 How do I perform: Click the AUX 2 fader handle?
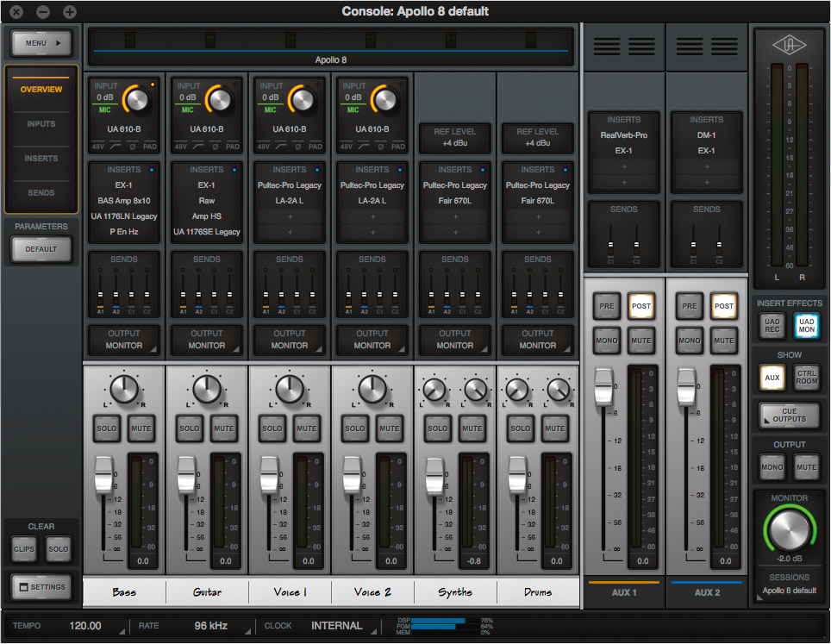point(686,386)
